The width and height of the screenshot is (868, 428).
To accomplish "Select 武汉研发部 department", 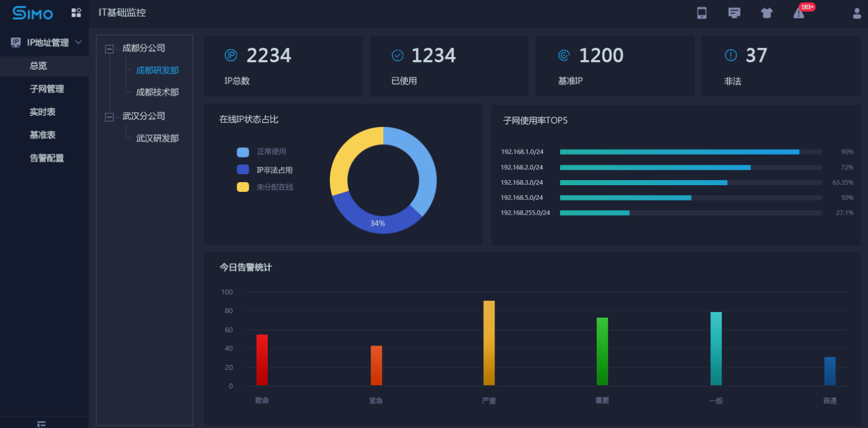I will [157, 139].
